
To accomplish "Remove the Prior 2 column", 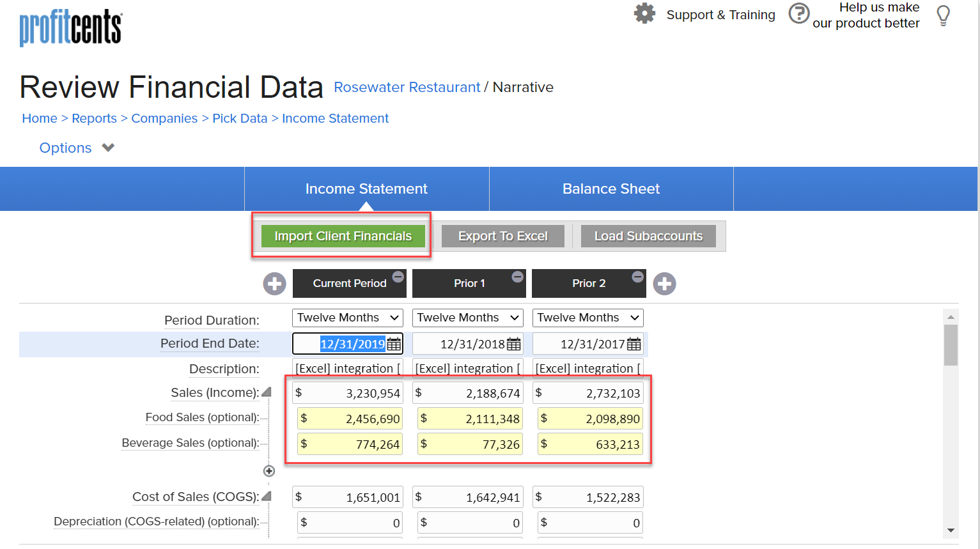I will 638,277.
